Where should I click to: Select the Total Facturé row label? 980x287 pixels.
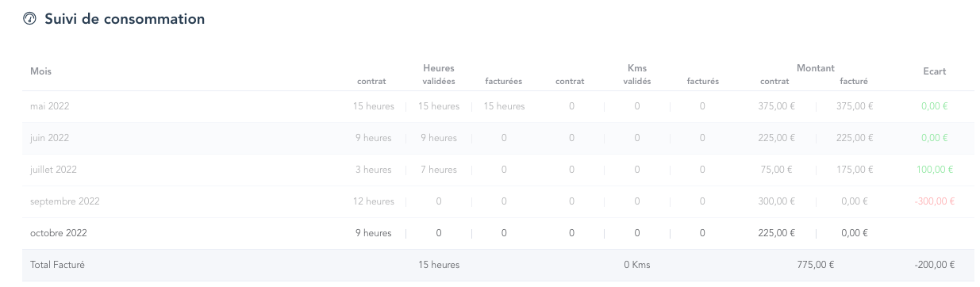point(57,265)
